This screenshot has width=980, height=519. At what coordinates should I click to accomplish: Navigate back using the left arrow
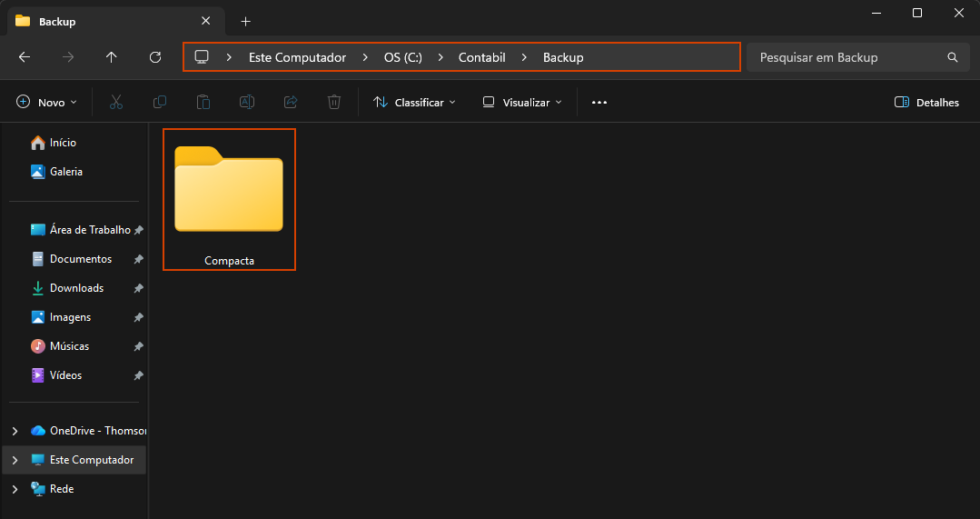pyautogui.click(x=25, y=57)
